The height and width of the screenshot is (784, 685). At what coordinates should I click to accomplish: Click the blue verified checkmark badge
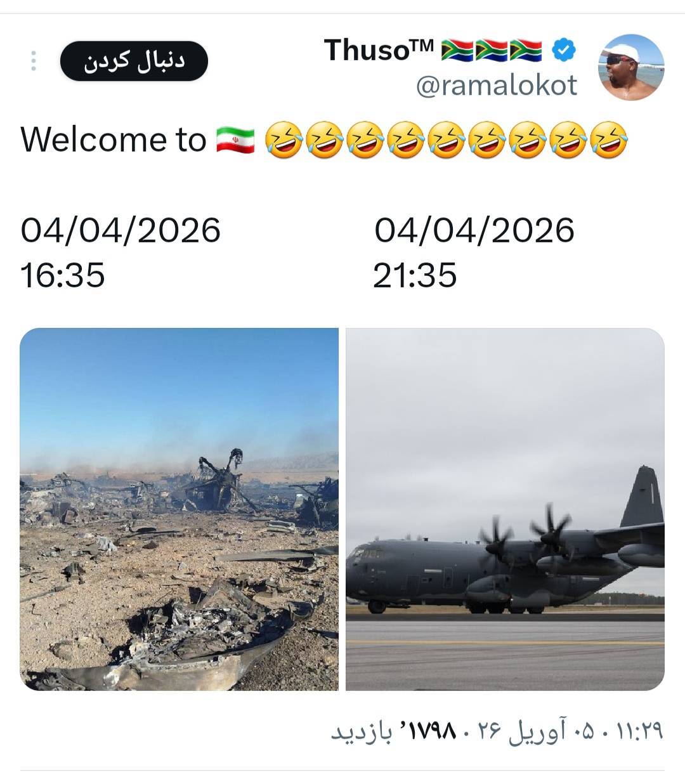coord(563,49)
